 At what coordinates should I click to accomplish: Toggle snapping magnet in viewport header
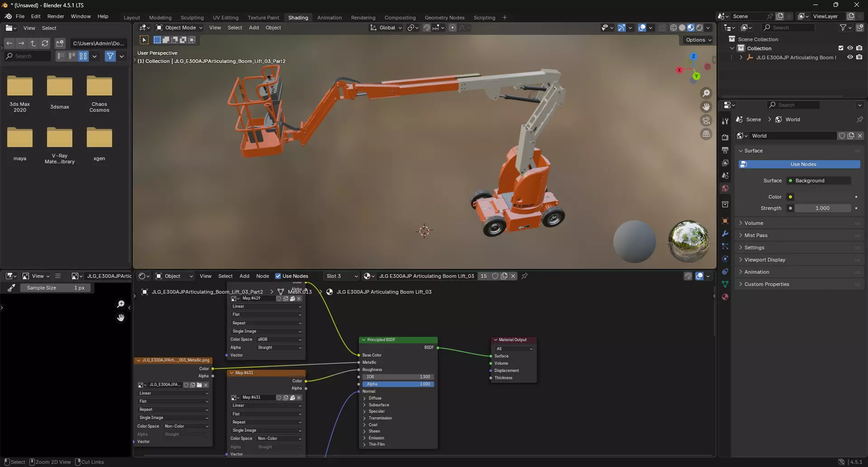(426, 28)
